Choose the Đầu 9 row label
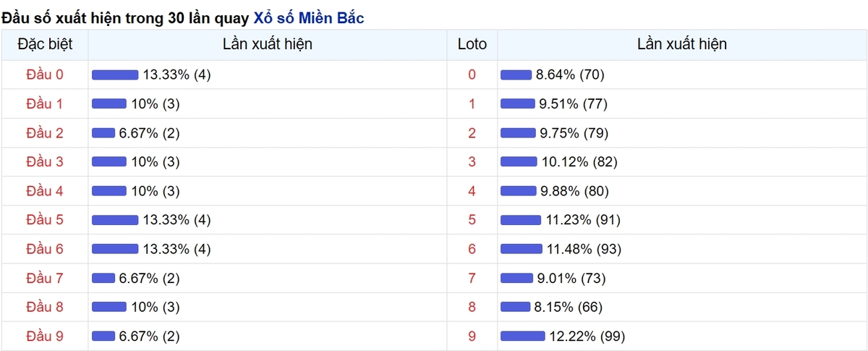Screen dimensions: 868x351 point(44,336)
